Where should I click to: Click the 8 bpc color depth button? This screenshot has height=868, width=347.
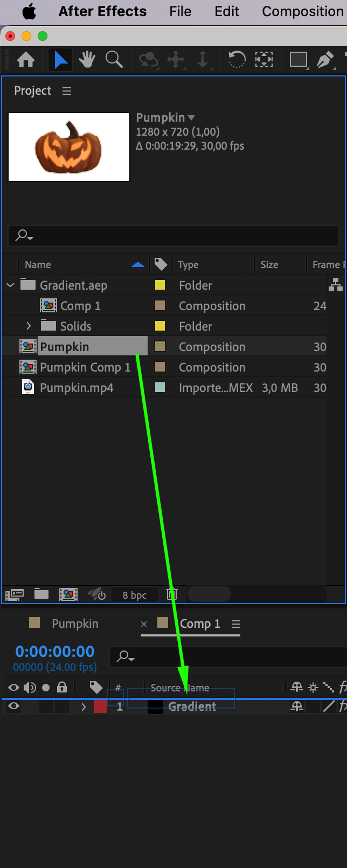pyautogui.click(x=134, y=594)
